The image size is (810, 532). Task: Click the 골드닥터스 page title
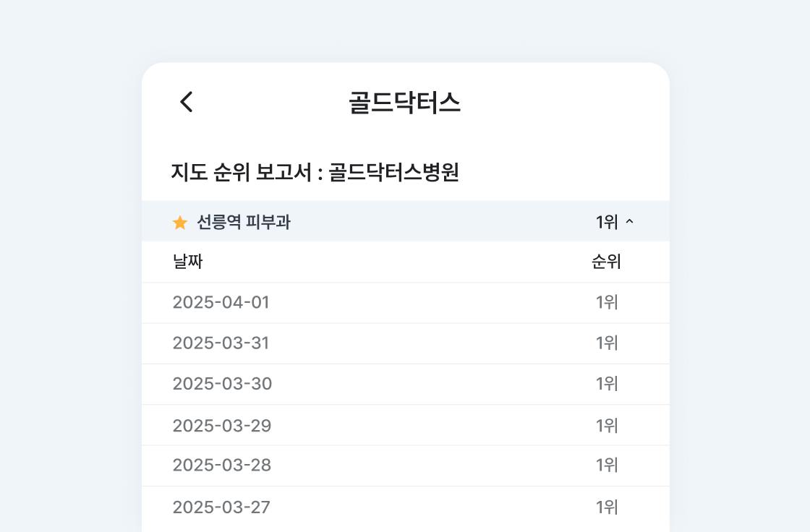404,103
